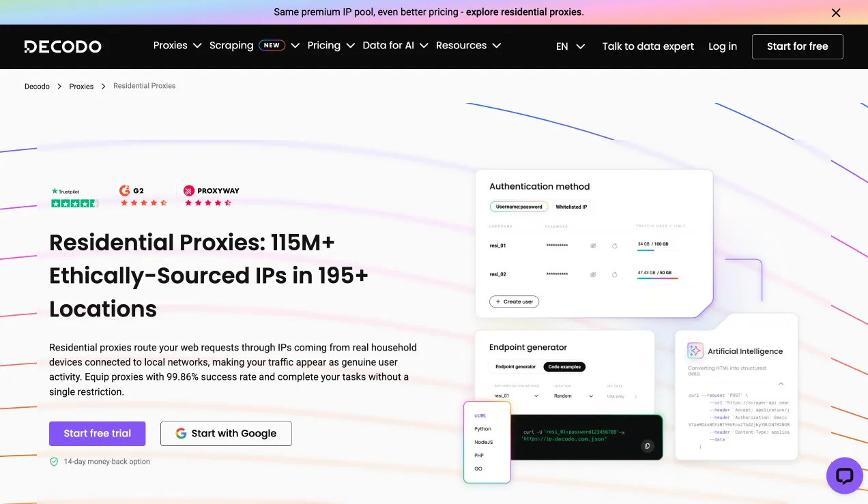
Task: Select NodeJS in the language list
Action: (483, 442)
